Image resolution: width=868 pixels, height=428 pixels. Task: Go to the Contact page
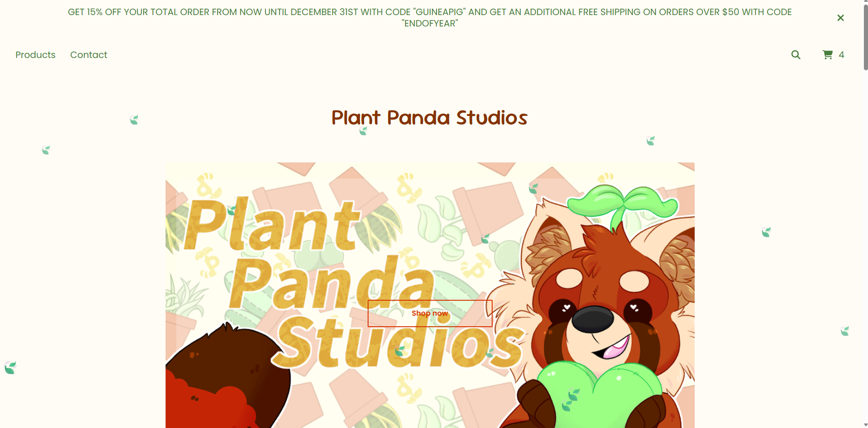(88, 55)
